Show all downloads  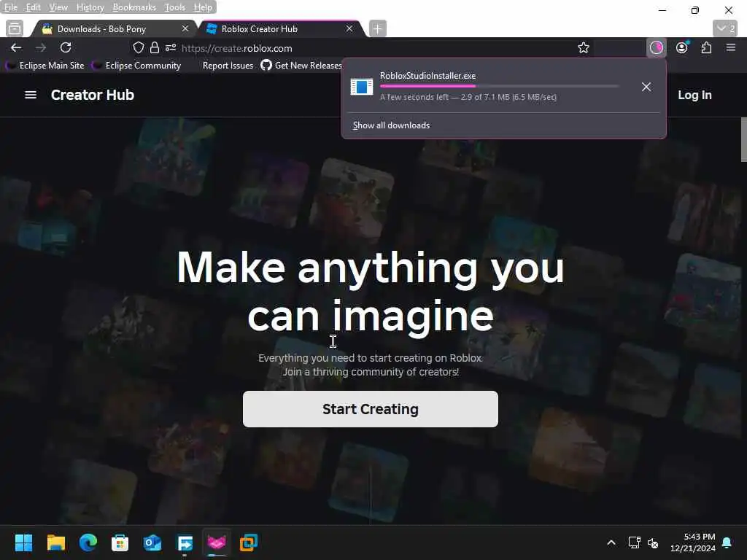click(x=391, y=125)
